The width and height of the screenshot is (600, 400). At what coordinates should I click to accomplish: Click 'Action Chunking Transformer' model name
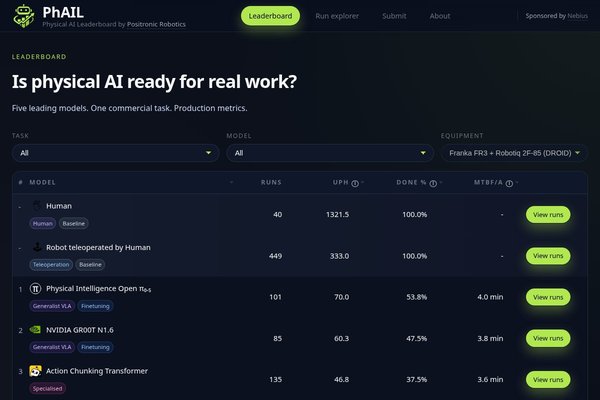97,371
